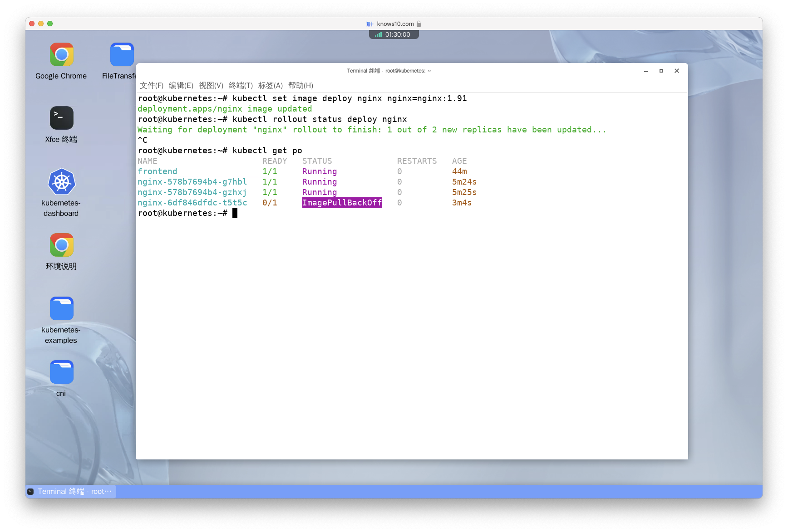This screenshot has width=788, height=532.
Task: Open the 帮助(H) menu
Action: (x=300, y=85)
